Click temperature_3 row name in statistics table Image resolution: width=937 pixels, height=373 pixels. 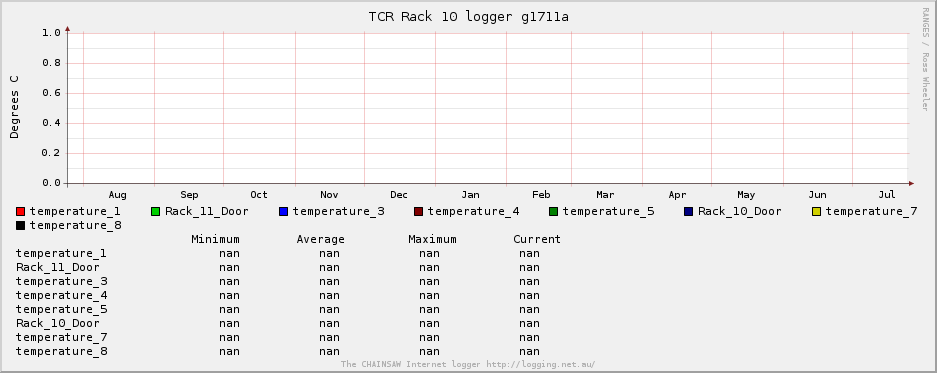coord(62,281)
